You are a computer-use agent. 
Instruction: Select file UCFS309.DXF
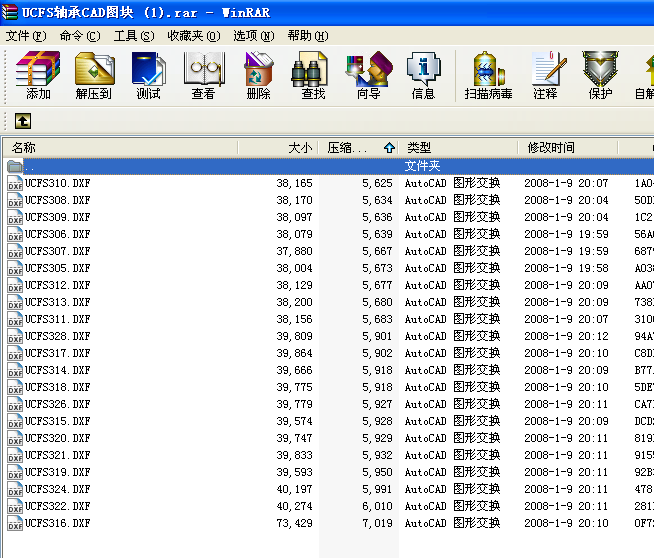coord(58,217)
